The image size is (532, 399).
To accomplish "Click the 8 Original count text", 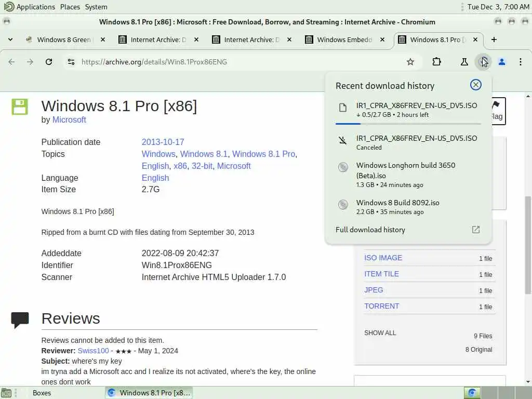I will pos(478,350).
